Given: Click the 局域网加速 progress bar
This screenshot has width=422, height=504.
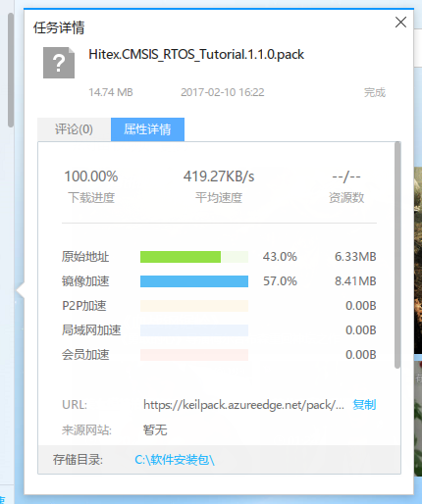Looking at the screenshot, I should pyautogui.click(x=194, y=330).
